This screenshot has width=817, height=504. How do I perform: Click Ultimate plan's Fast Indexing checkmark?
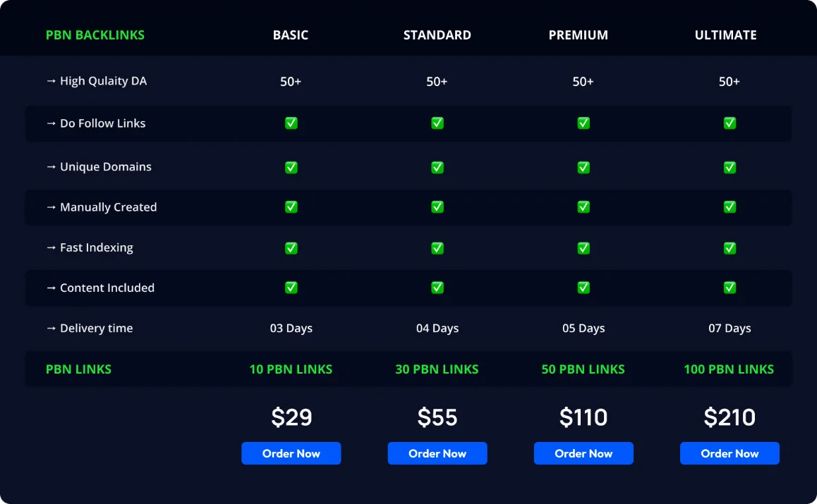(x=729, y=248)
